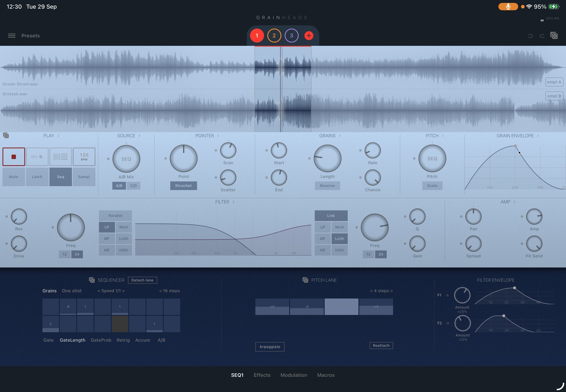The height and width of the screenshot is (392, 566).
Task: Open the smpl B sample selector
Action: [554, 96]
